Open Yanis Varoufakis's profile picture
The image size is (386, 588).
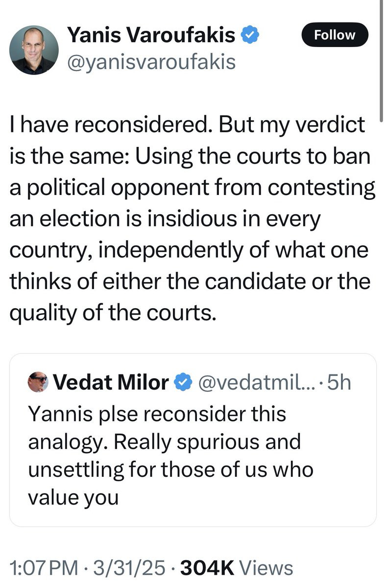(x=34, y=50)
